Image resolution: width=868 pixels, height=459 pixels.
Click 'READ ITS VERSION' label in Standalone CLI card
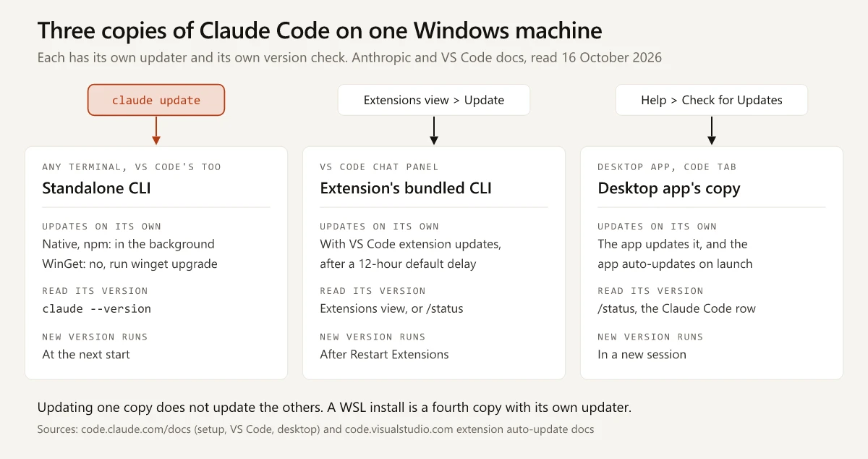(x=95, y=290)
